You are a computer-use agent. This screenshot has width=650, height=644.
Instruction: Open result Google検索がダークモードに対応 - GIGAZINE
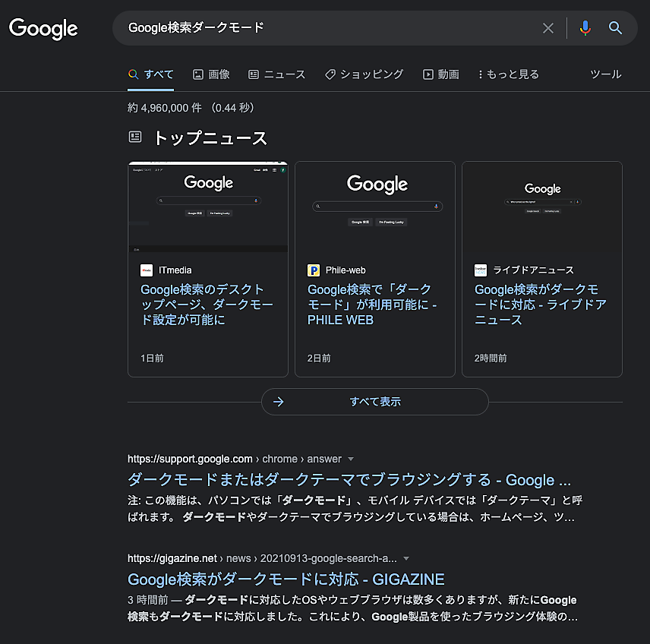[x=286, y=579]
